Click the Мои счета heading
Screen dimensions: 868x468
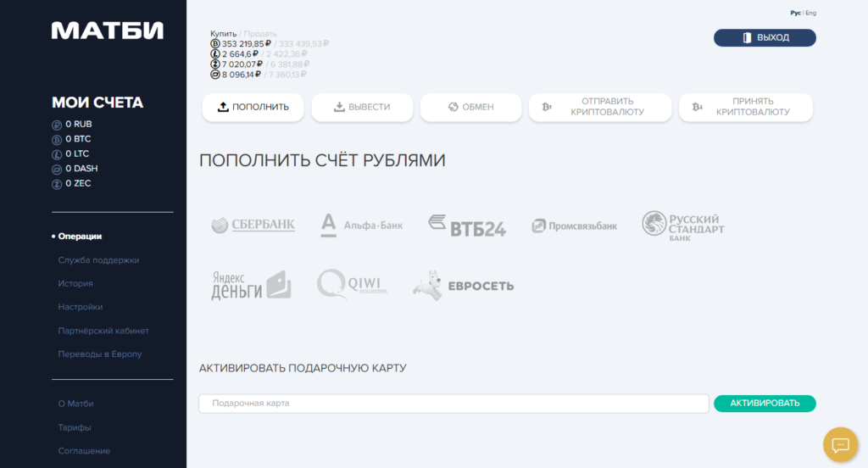97,103
